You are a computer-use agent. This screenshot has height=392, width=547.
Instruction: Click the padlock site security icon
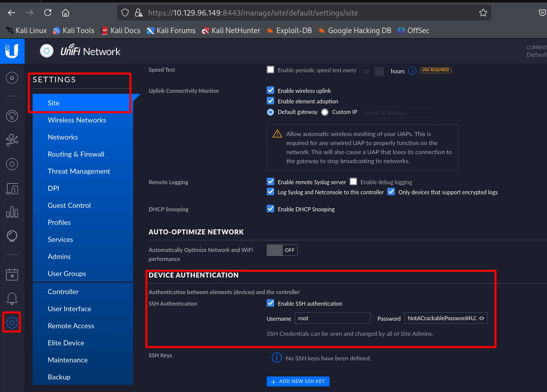[x=139, y=13]
